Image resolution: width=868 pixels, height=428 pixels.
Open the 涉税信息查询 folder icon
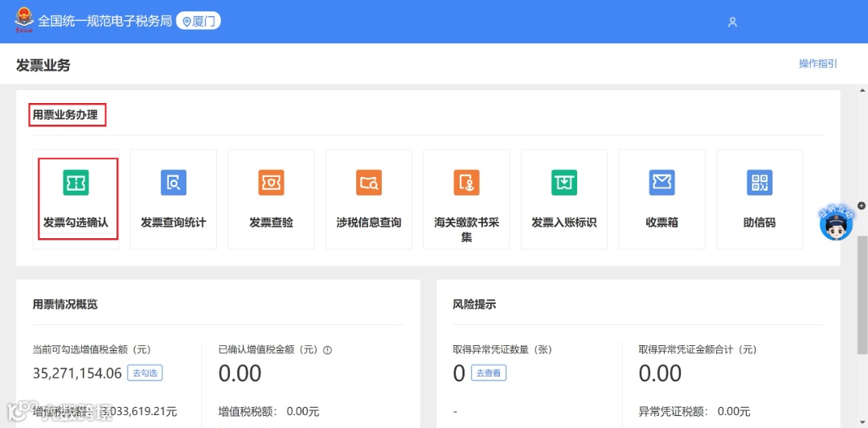click(369, 183)
